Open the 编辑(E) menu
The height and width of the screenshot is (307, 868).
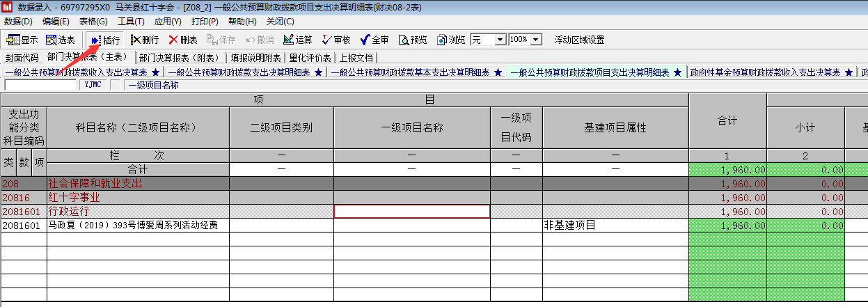pyautogui.click(x=56, y=22)
